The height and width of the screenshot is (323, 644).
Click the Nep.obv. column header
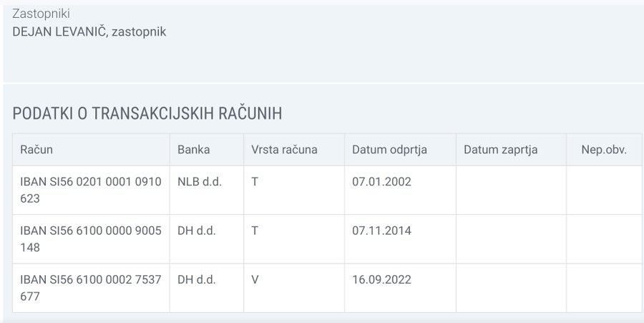click(604, 150)
